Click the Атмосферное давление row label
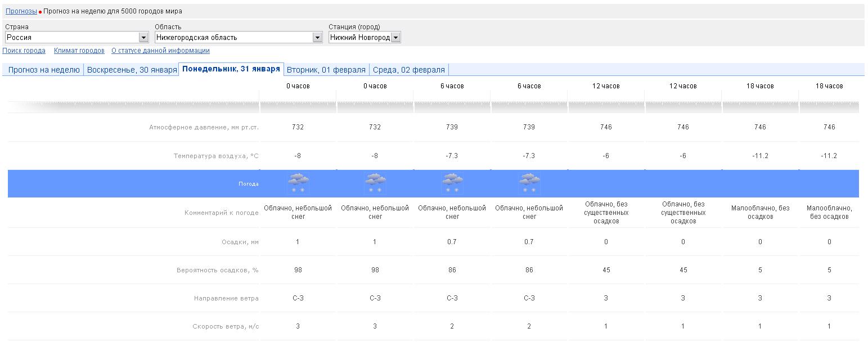Viewport: 868px width, 355px height. point(204,127)
